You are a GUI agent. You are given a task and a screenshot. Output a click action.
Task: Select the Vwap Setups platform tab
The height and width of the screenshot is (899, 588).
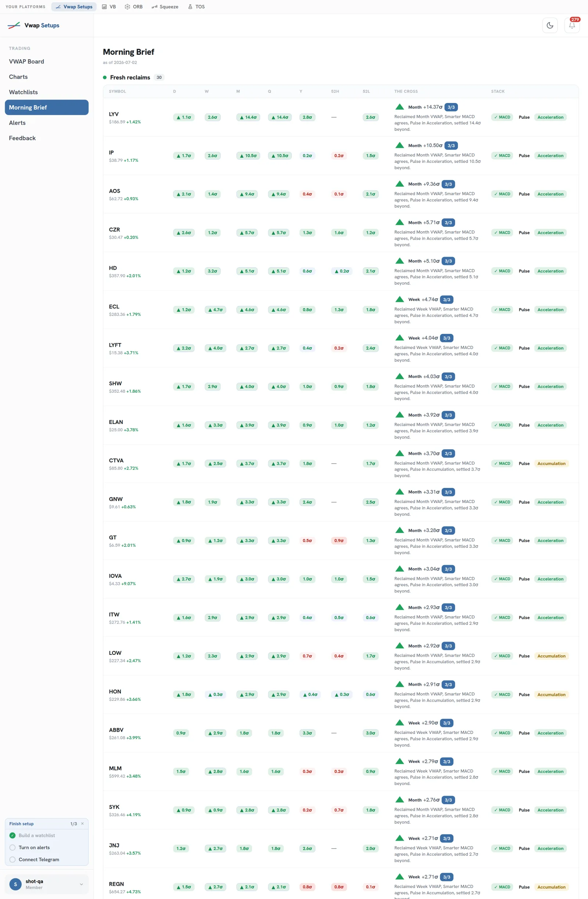[x=74, y=7]
